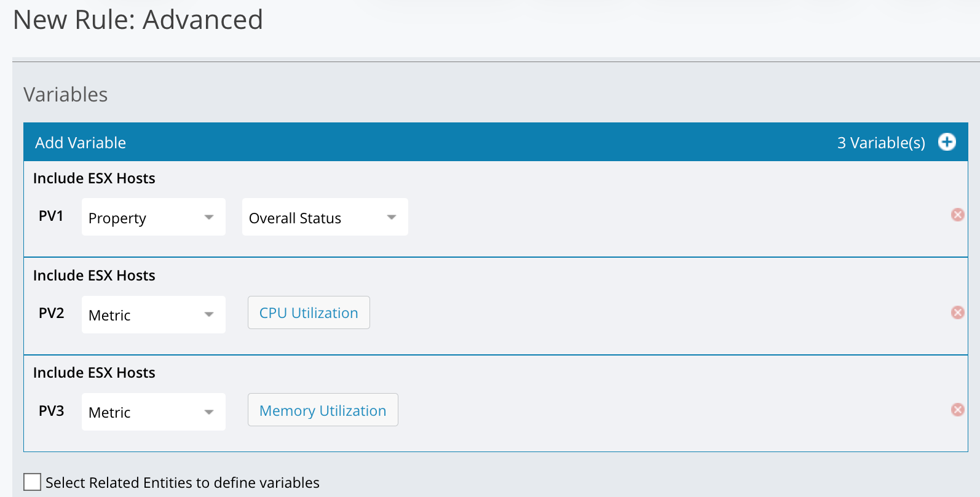Screen dimensions: 980x497
Task: Click the New Rule: Advanced page title
Action: coord(138,20)
